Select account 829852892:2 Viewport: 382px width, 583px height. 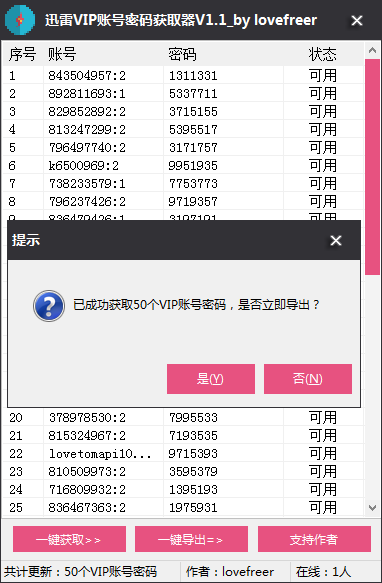click(x=87, y=112)
